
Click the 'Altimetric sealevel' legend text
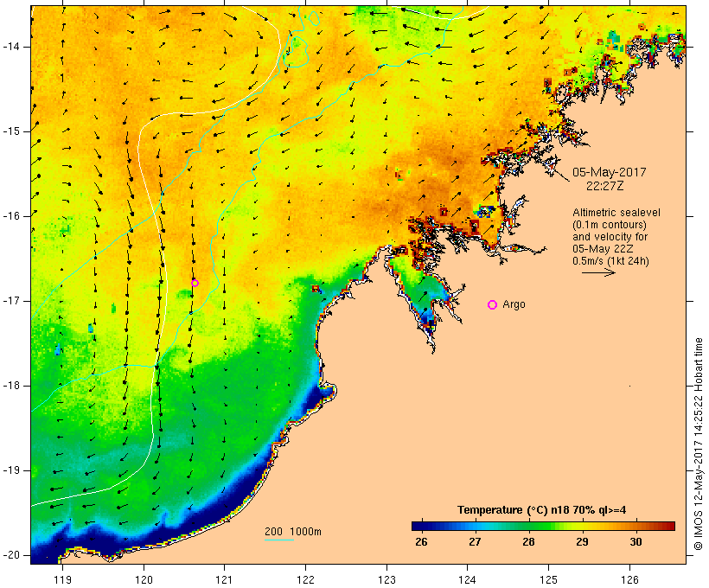point(616,213)
